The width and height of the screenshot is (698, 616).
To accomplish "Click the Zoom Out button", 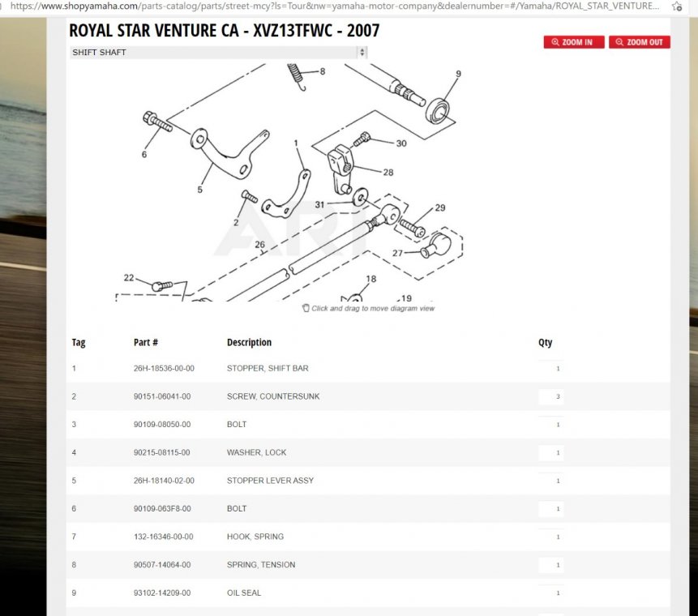I will (639, 42).
